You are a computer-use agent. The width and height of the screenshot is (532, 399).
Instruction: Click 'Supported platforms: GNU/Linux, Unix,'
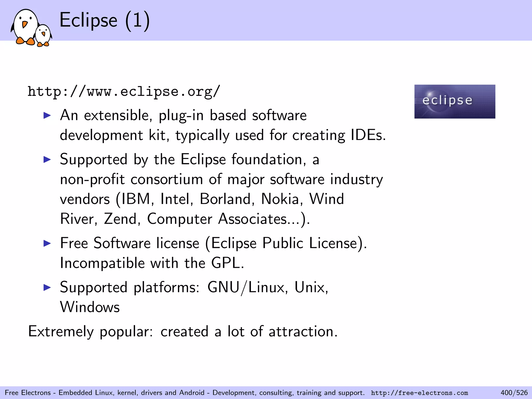194,288
